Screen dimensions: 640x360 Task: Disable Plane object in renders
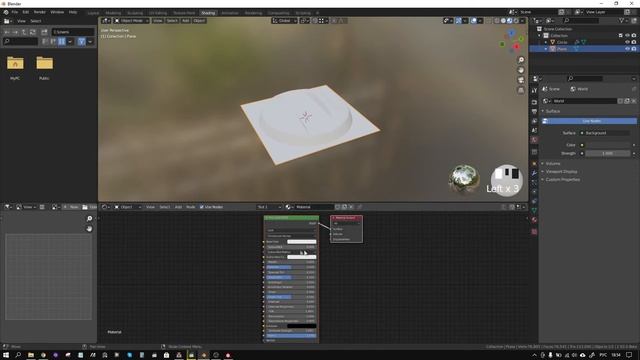634,49
